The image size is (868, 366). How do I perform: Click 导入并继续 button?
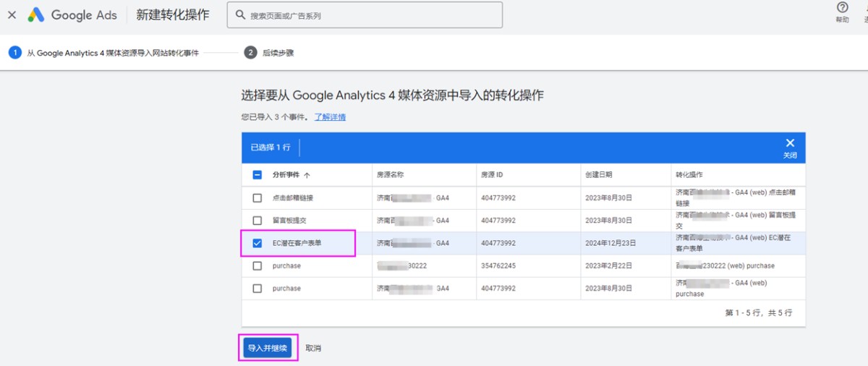point(268,348)
